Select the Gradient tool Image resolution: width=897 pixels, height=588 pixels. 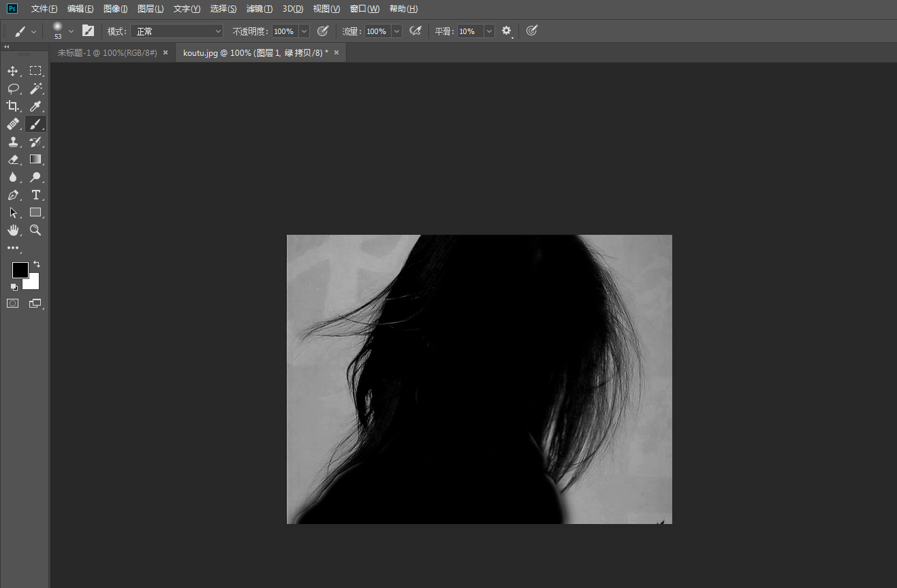tap(35, 159)
